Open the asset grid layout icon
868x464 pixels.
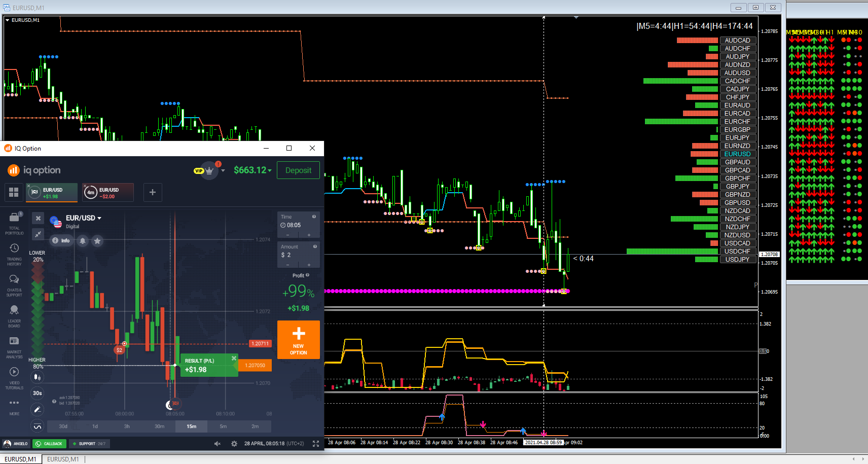tap(14, 192)
